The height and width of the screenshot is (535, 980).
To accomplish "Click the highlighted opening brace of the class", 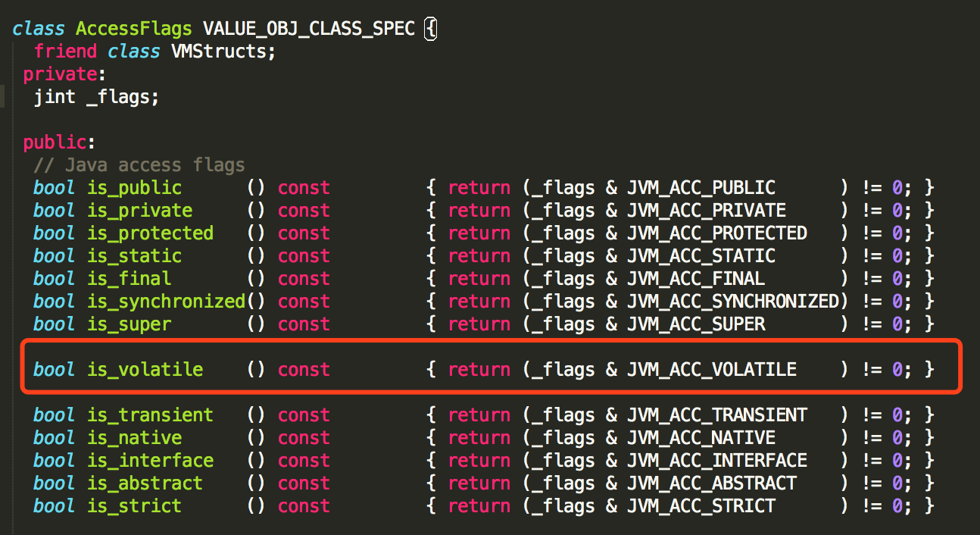I will coord(430,29).
